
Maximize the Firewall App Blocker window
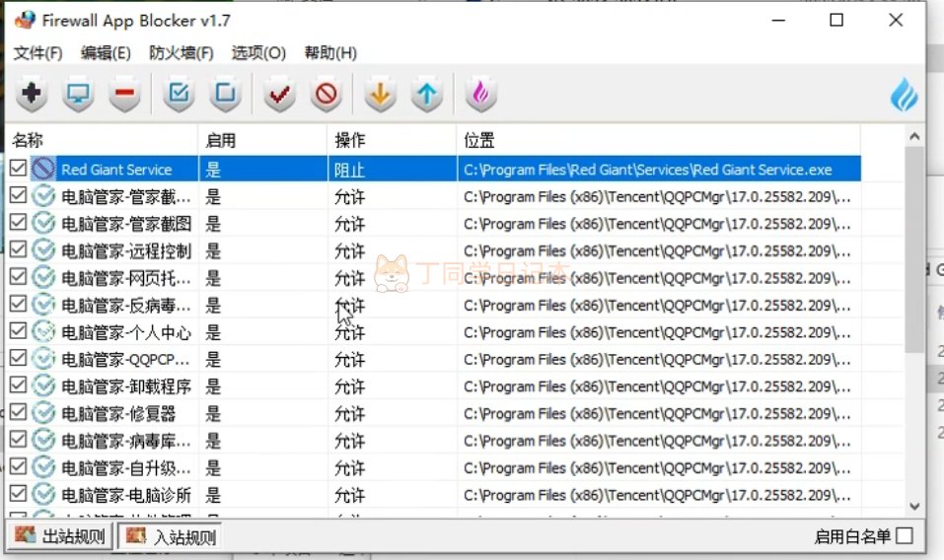coord(836,20)
